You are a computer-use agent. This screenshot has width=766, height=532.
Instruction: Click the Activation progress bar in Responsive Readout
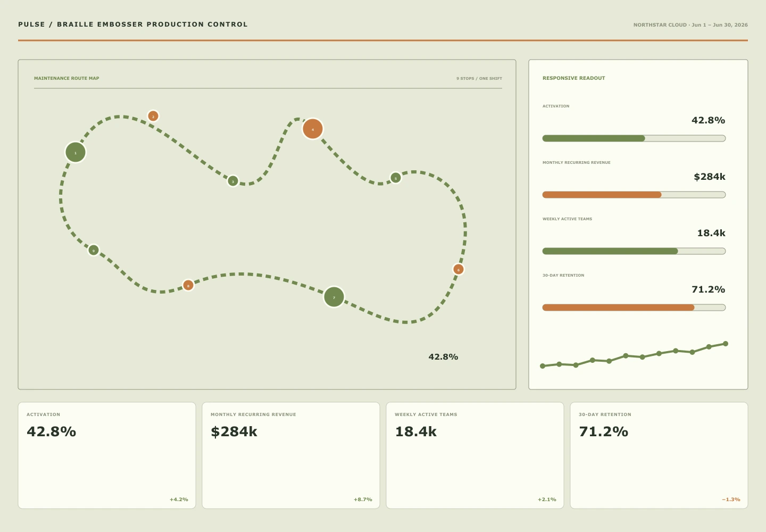click(x=634, y=138)
